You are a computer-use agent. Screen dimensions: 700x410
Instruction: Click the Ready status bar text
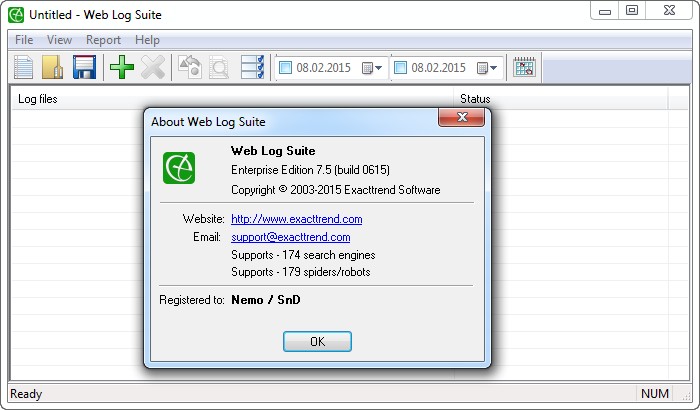click(x=26, y=394)
